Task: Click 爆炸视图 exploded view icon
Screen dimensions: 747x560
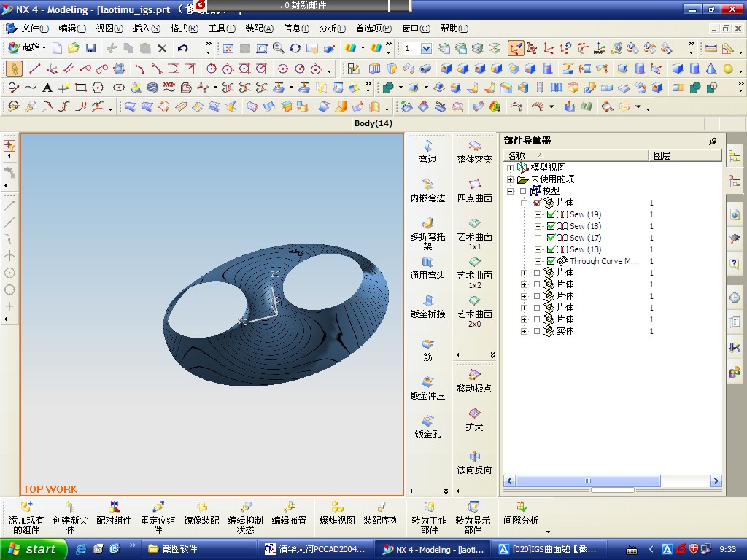Action: (337, 513)
